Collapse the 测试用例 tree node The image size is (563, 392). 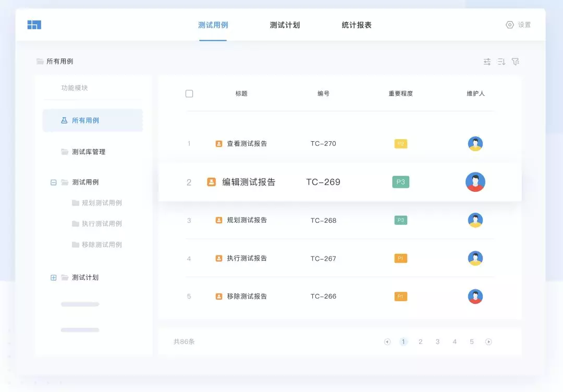coord(54,182)
